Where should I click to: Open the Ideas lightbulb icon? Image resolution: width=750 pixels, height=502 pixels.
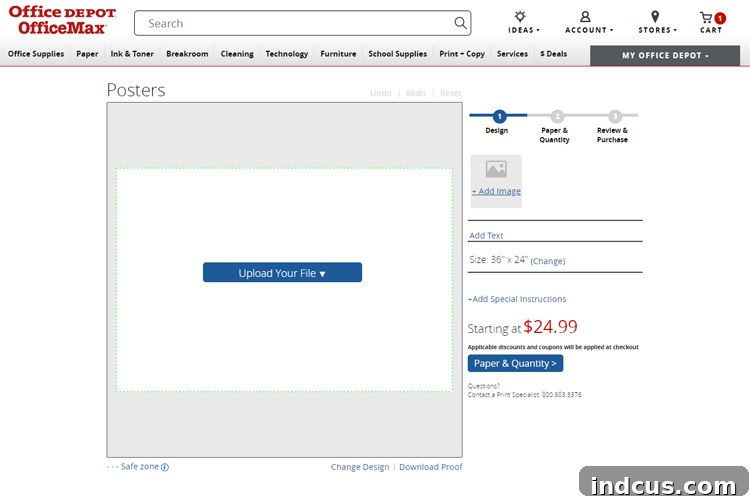(x=520, y=17)
